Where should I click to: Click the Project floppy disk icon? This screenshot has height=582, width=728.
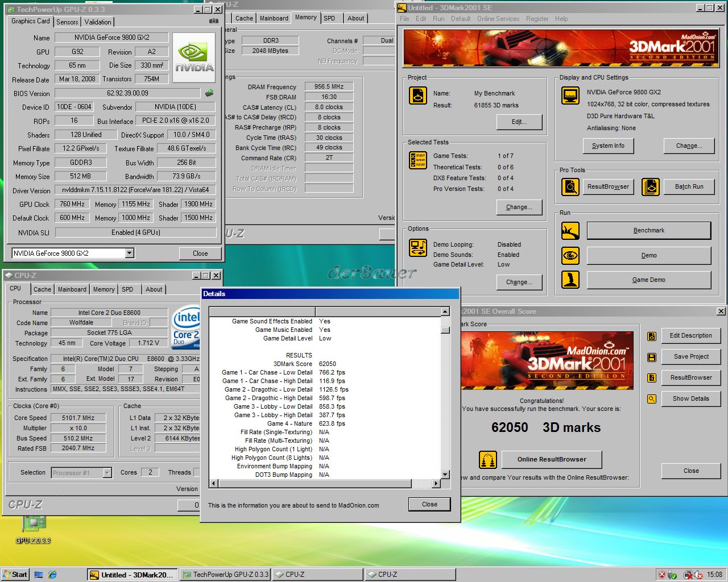pos(418,95)
